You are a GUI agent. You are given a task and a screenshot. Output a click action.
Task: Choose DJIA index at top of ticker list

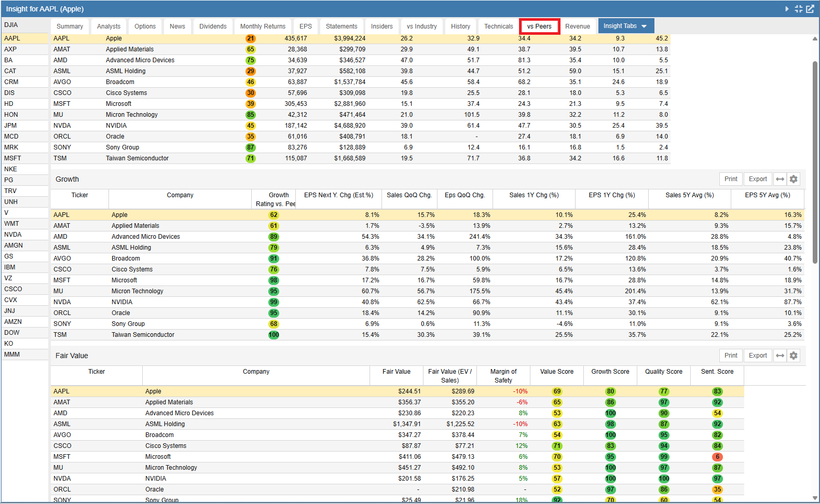pyautogui.click(x=25, y=25)
